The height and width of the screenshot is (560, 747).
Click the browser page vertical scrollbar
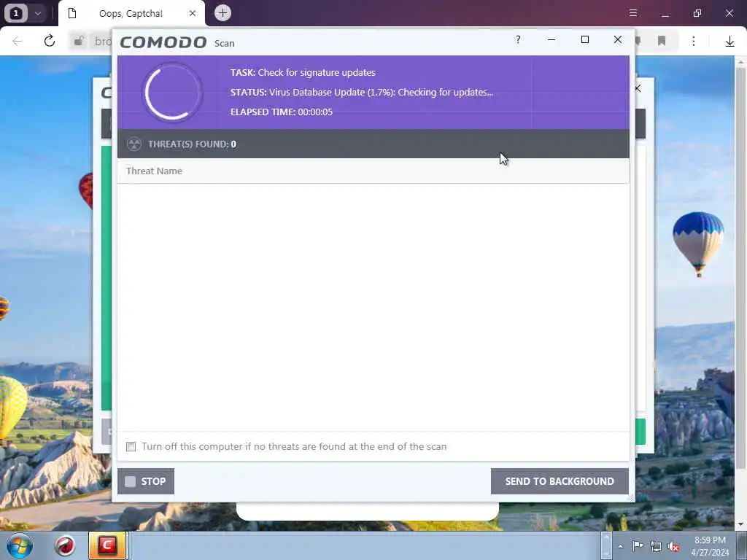click(740, 267)
